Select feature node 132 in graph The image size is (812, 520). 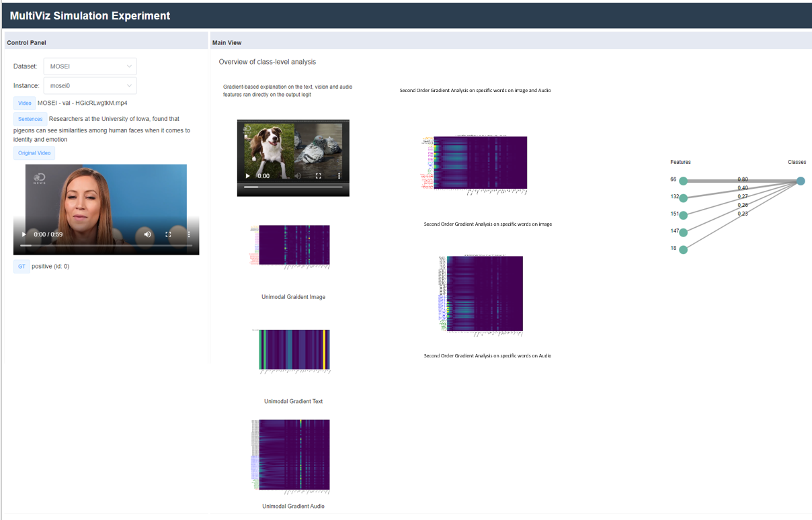(x=683, y=198)
